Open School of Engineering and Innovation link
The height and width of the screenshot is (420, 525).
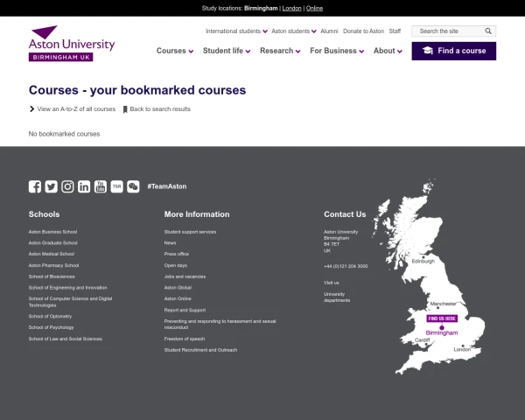(67, 287)
